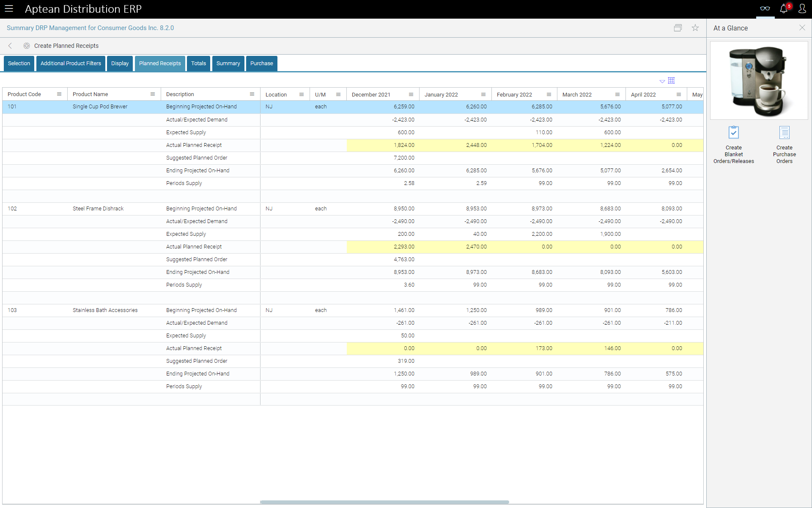Screen dimensions: 812x508
Task: Select the Planned Receipts tab
Action: point(159,63)
